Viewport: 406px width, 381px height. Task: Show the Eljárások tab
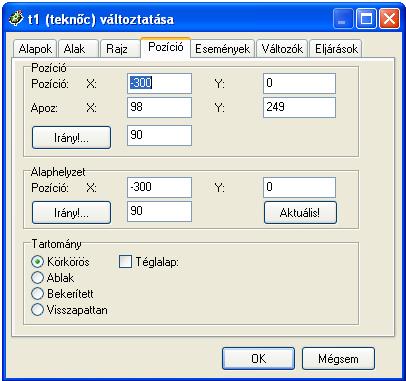tap(336, 49)
